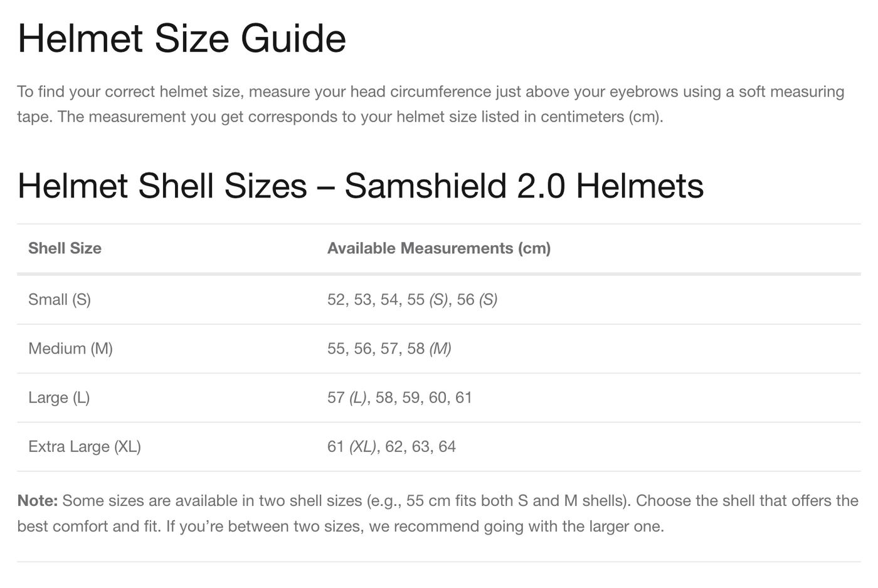The height and width of the screenshot is (588, 878).
Task: Click the bold Note: label
Action: click(x=38, y=501)
